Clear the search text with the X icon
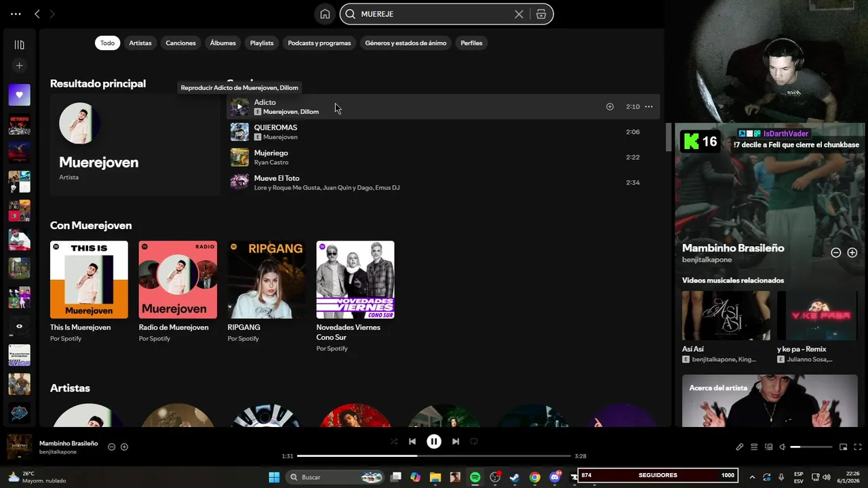This screenshot has width=868, height=488. (519, 14)
